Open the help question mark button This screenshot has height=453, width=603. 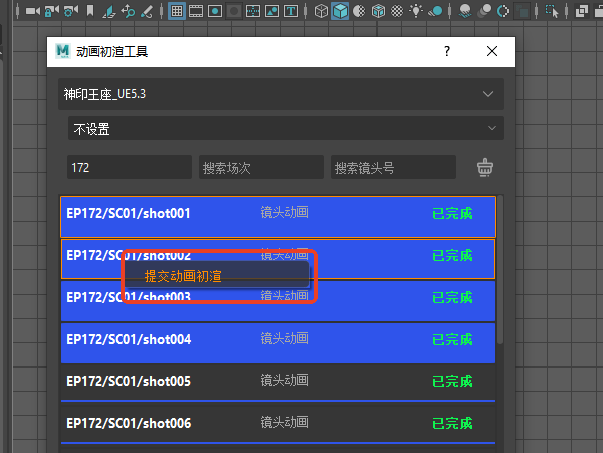click(447, 51)
